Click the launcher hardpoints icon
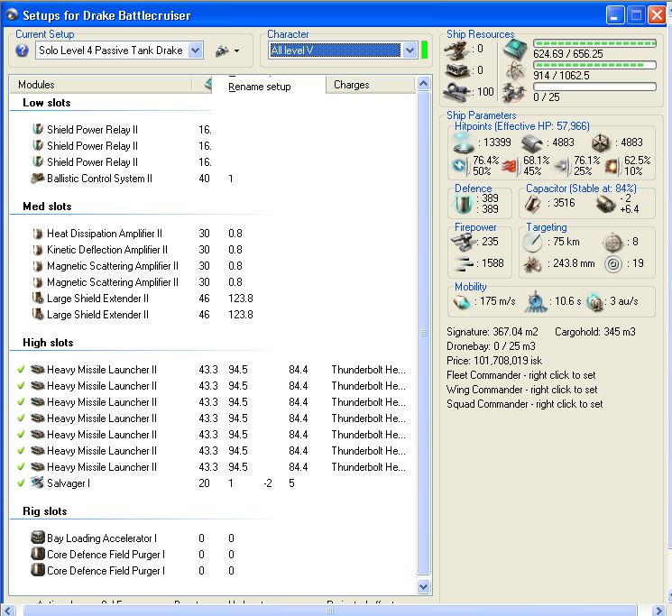The height and width of the screenshot is (616, 672). point(456,70)
